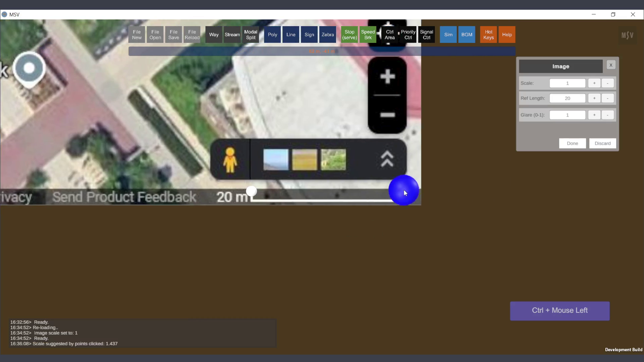Screen dimensions: 644x362
Task: Click the Scale input field
Action: 567,83
